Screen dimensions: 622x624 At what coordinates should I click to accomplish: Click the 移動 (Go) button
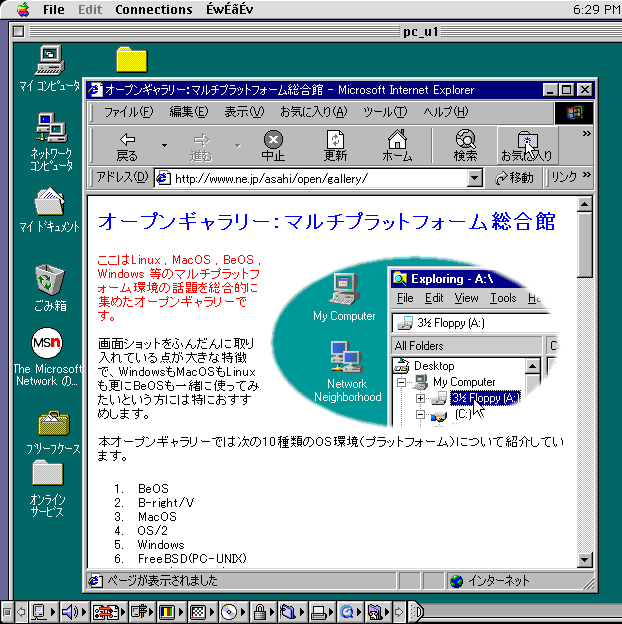tap(515, 178)
